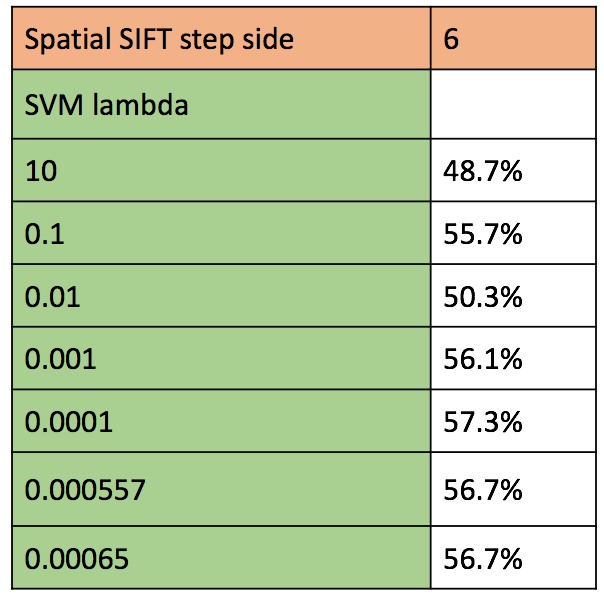Click the 'SVM lambda' label cell
The height and width of the screenshot is (598, 604).
220,104
